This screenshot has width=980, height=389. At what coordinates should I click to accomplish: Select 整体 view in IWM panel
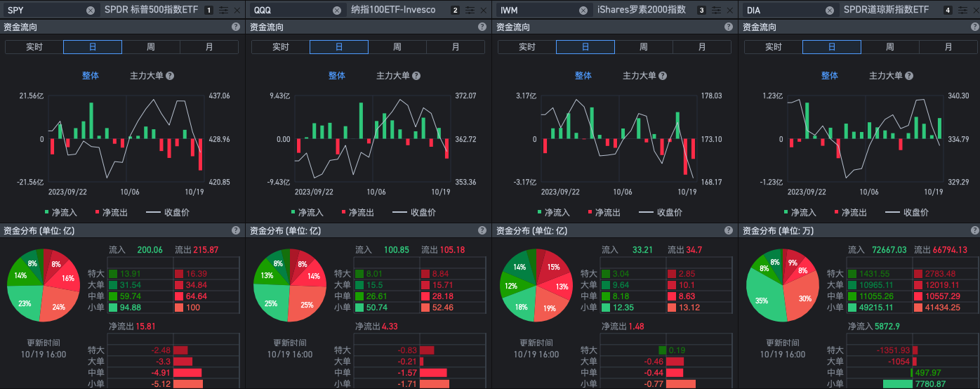point(583,76)
